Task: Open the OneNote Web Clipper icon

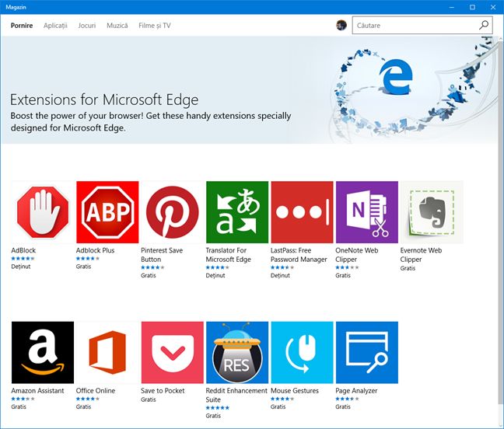Action: click(367, 212)
